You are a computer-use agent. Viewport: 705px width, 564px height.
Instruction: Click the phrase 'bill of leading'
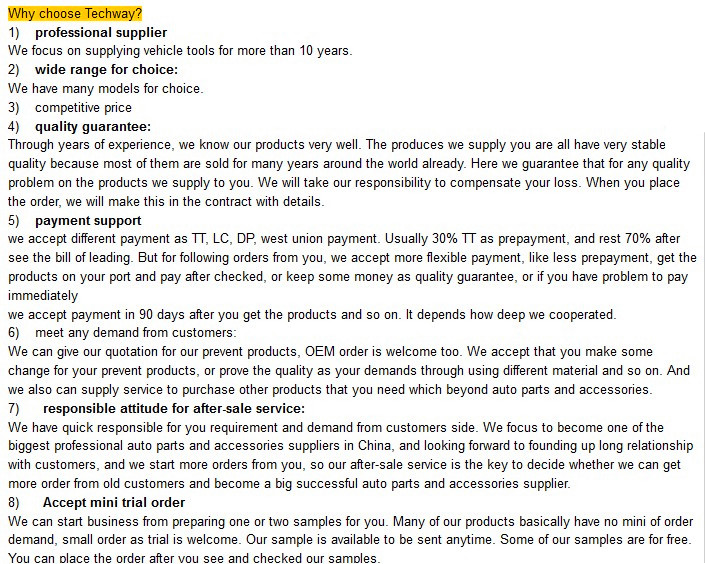93,257
